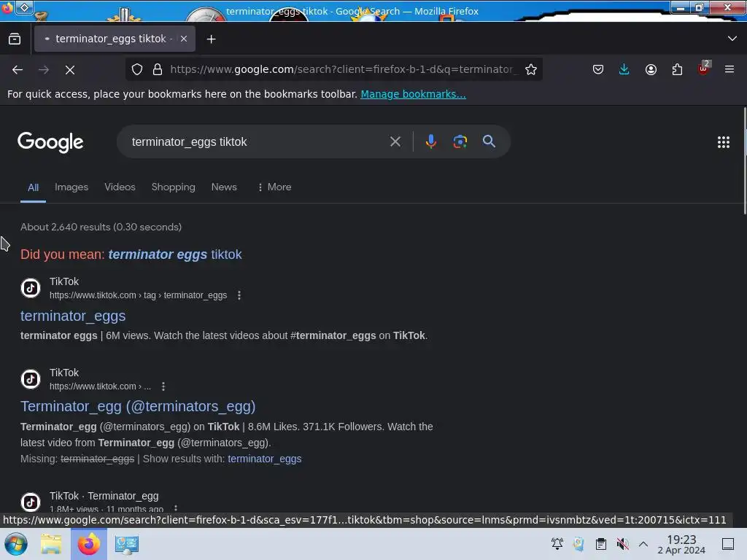The width and height of the screenshot is (747, 560).
Task: Open the system monitor taskbar app
Action: 127,544
